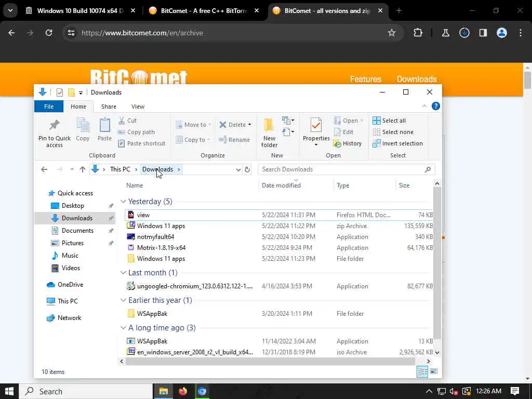Switch to BitComet free C++ BitTorrent tab

[x=204, y=11]
